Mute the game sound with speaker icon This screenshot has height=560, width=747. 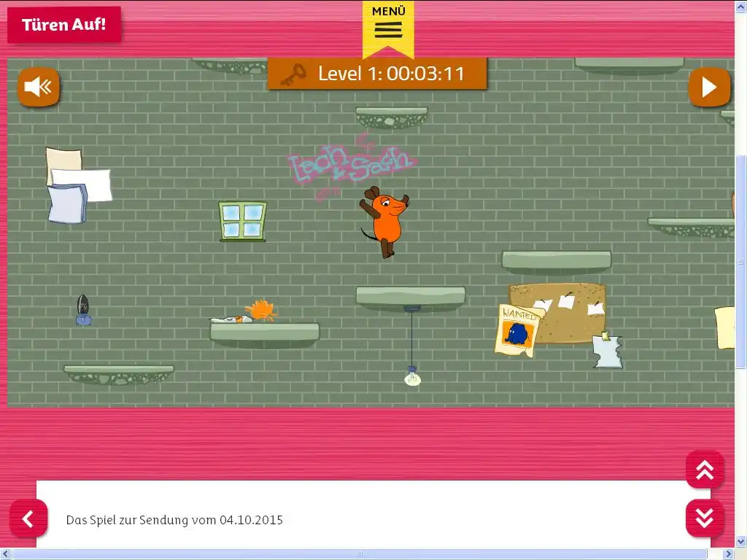(x=39, y=87)
